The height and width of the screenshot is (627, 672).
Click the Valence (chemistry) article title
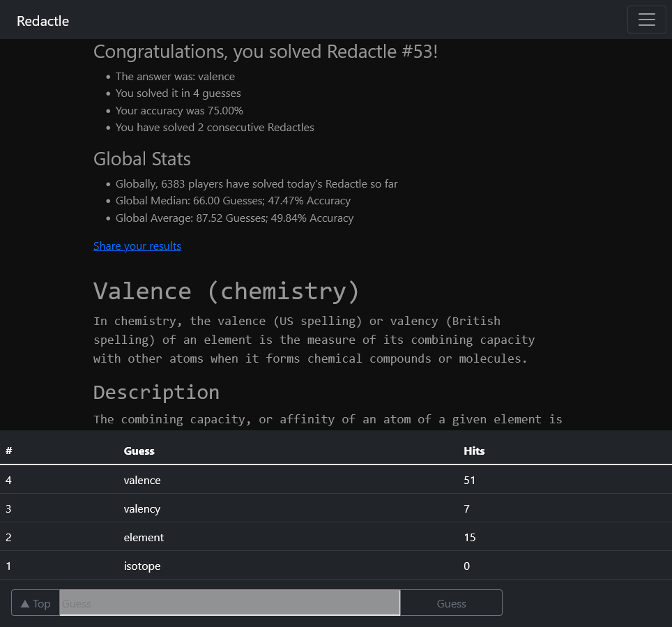pos(226,291)
